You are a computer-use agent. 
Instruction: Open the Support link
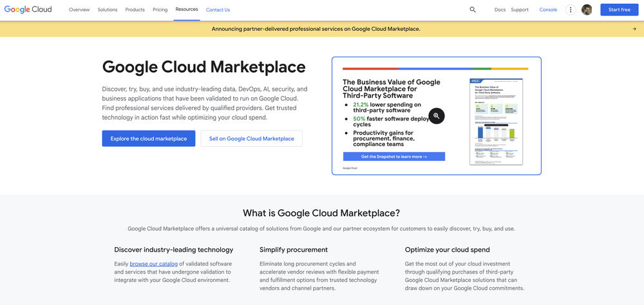pos(520,10)
